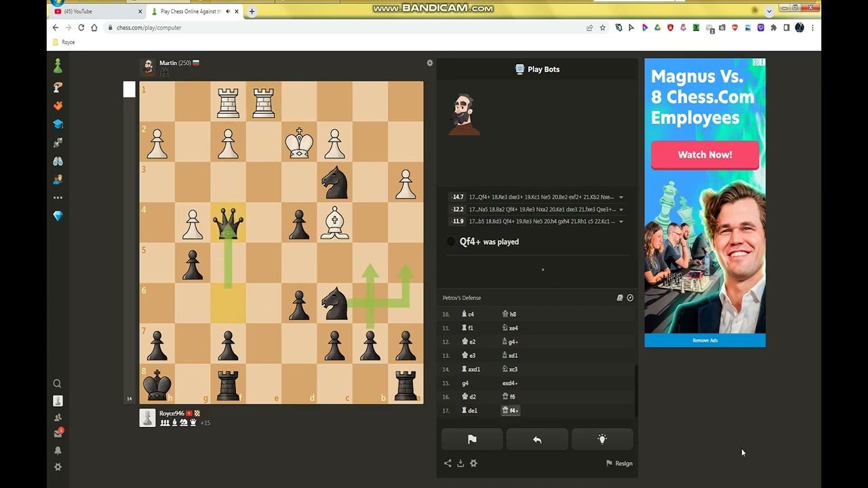This screenshot has height=488, width=868.
Task: Open the chess.com home pawn logo
Action: click(x=58, y=66)
